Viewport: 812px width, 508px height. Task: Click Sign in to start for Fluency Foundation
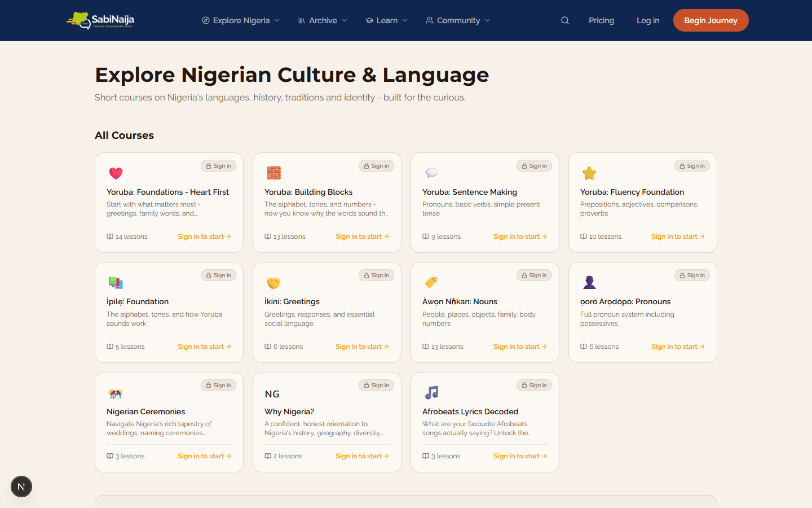[678, 237]
